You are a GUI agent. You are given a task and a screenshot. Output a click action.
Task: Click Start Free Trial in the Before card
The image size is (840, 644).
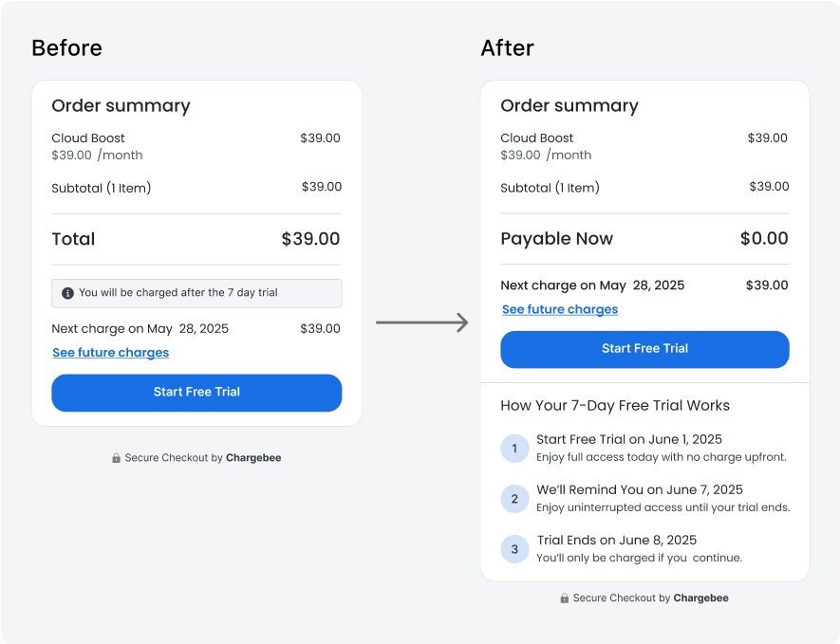point(196,393)
